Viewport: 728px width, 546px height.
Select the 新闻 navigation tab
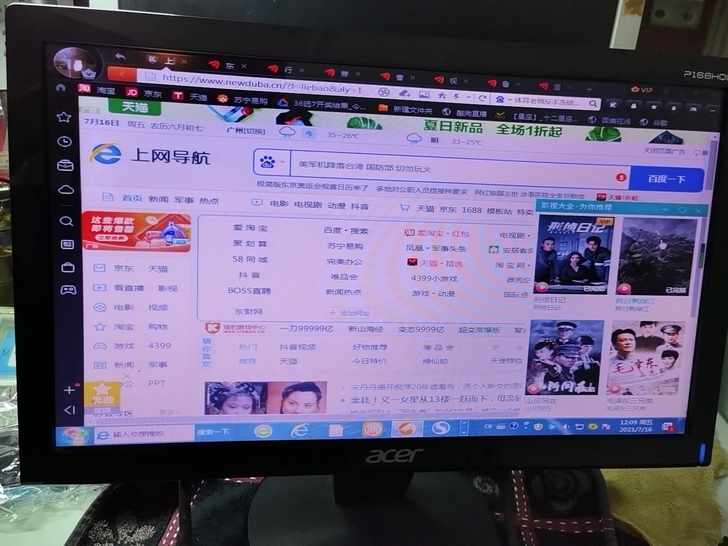[158, 199]
